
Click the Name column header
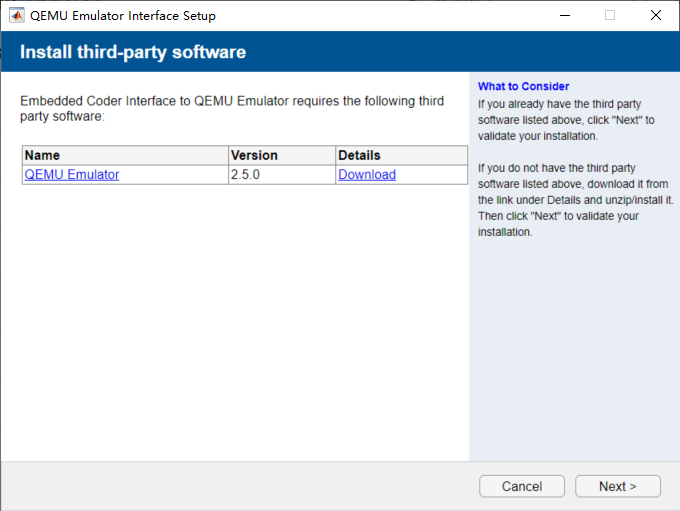(125, 155)
